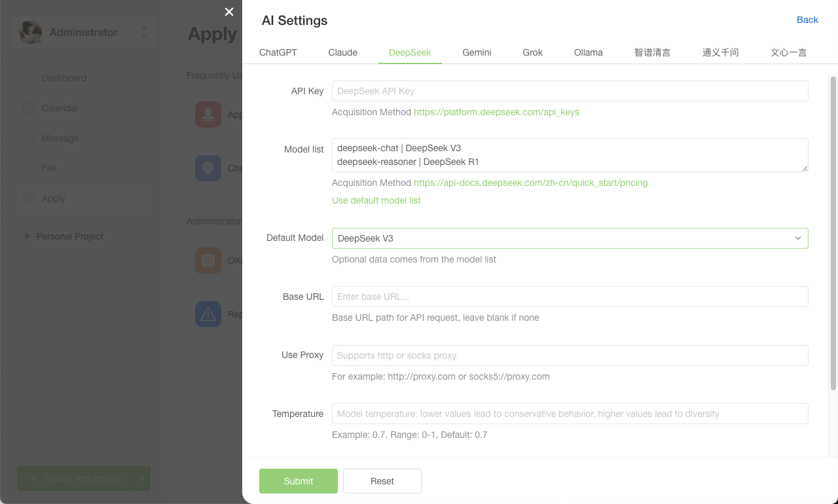Open the Create new project dropdown arrow
Image resolution: width=838 pixels, height=504 pixels.
pos(143,478)
